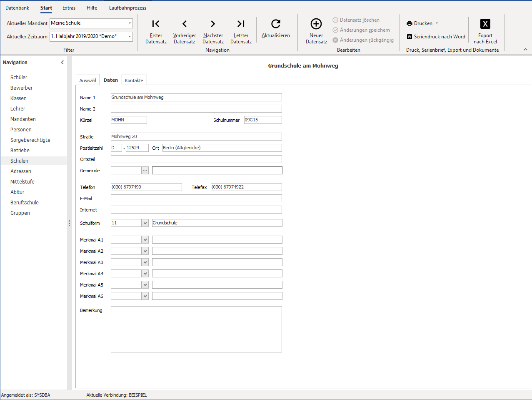532x400 pixels.
Task: Go to previous record (Vorheriger Datensatz)
Action: pos(185,31)
